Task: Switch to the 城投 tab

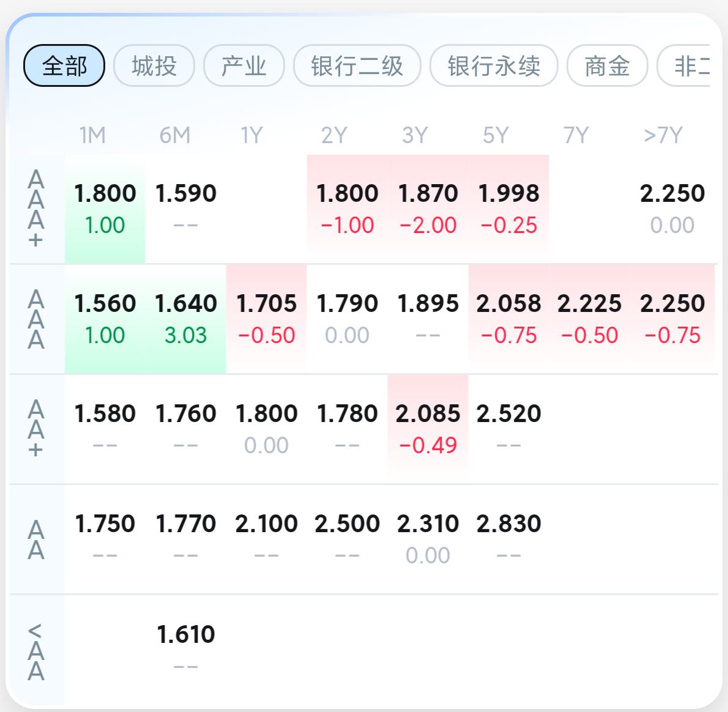Action: 154,65
